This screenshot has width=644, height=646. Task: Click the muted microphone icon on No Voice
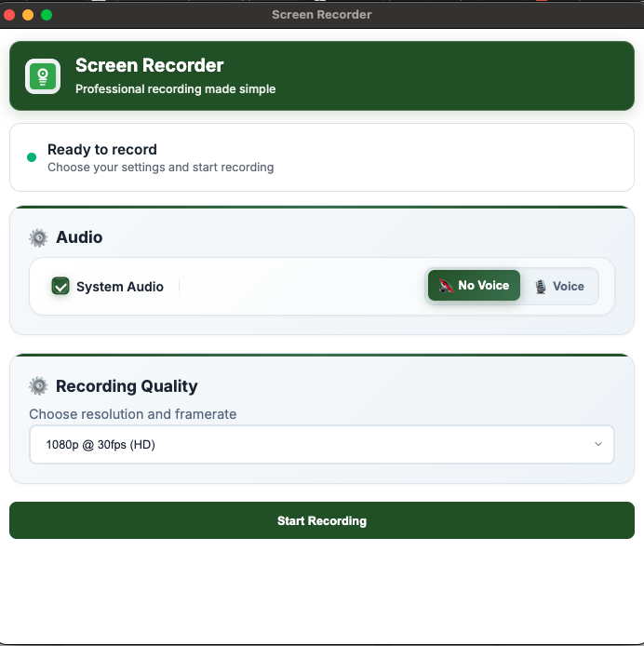coord(446,286)
